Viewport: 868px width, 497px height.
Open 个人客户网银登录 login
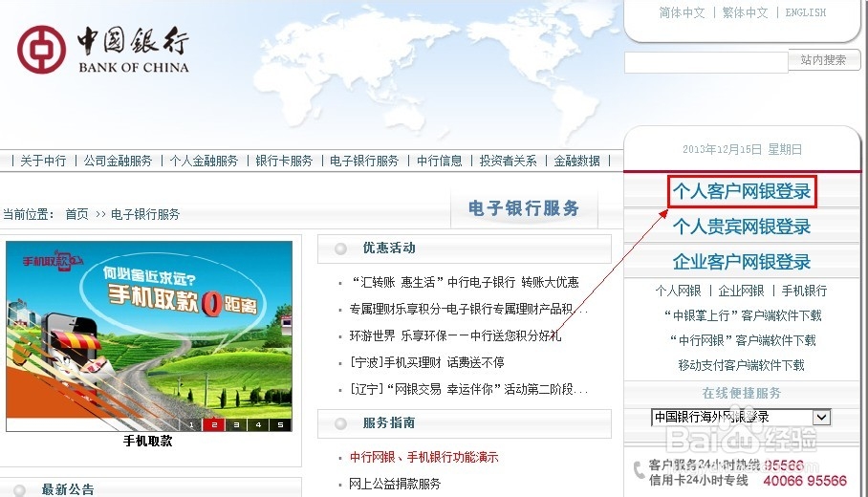point(742,191)
